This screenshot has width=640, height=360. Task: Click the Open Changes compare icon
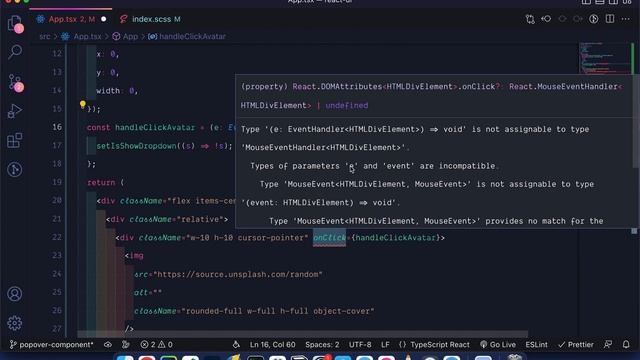(530, 19)
